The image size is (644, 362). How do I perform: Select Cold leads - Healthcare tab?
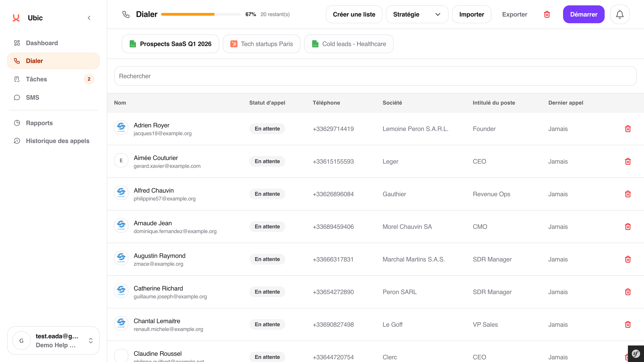pyautogui.click(x=349, y=44)
